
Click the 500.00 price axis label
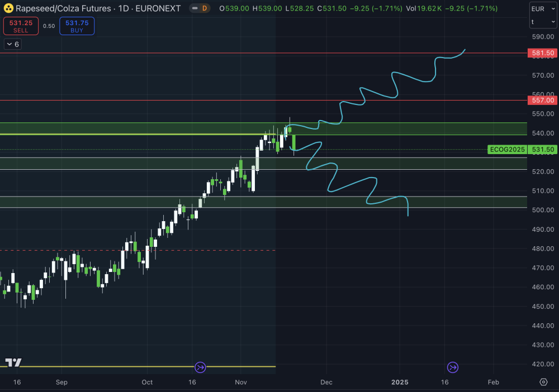tap(543, 210)
